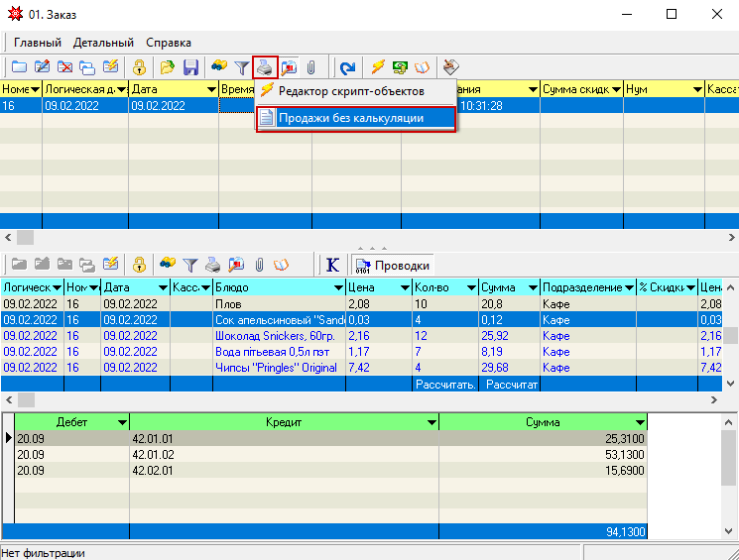Click the paperclip attachment icon in top toolbar
This screenshot has height=560, width=739.
[x=310, y=67]
